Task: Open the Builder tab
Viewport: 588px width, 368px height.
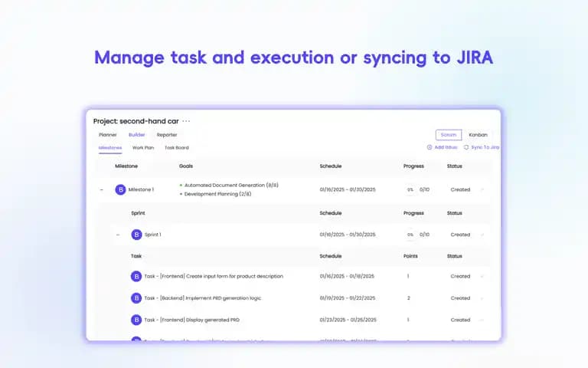Action: 137,135
